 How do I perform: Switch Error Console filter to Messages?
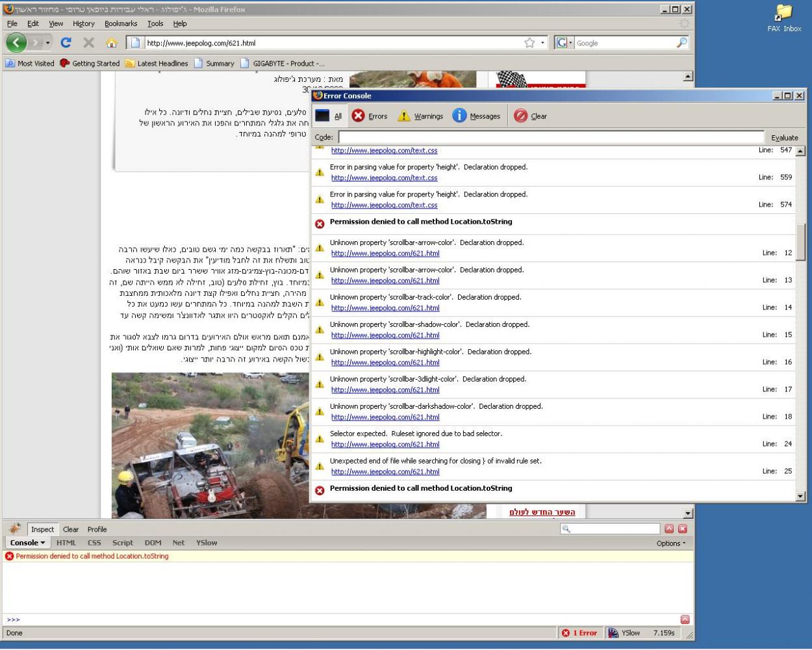tap(476, 116)
